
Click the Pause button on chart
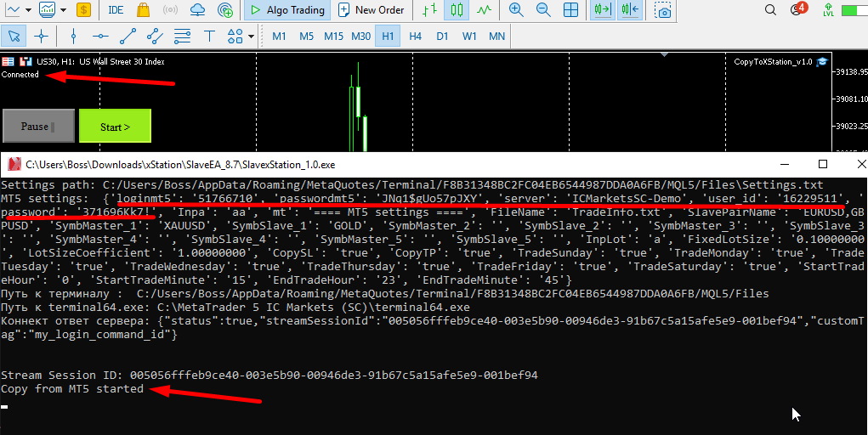(38, 126)
